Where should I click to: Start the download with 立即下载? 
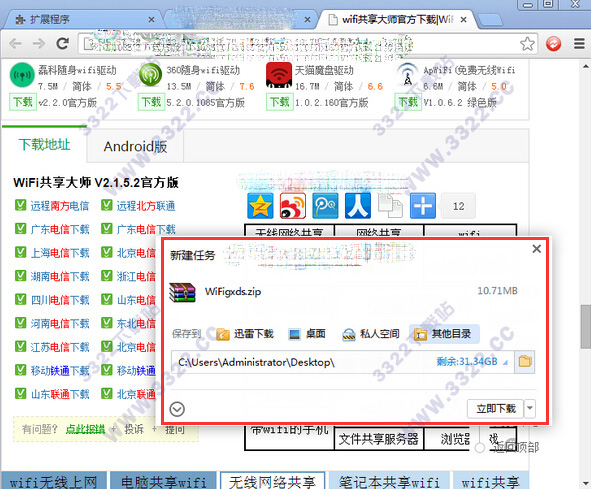point(496,408)
